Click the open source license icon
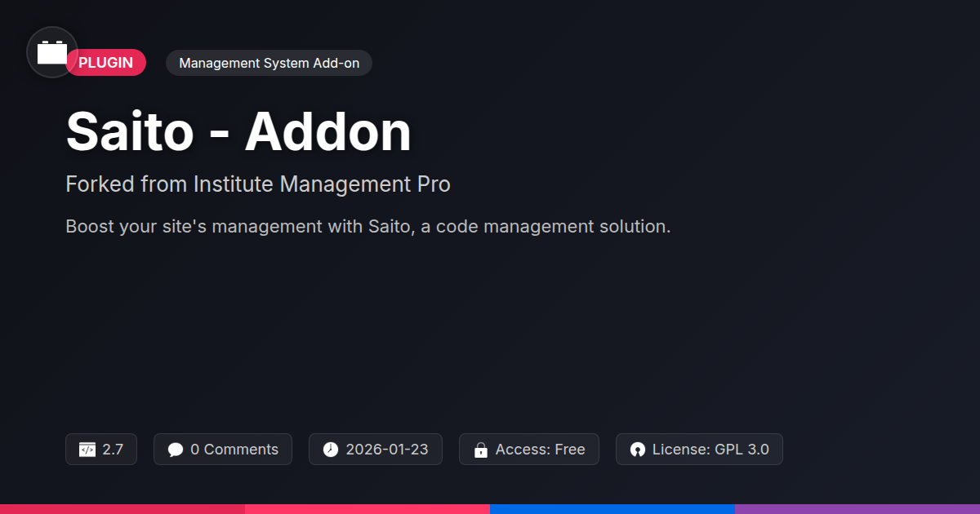980x514 pixels. click(637, 450)
